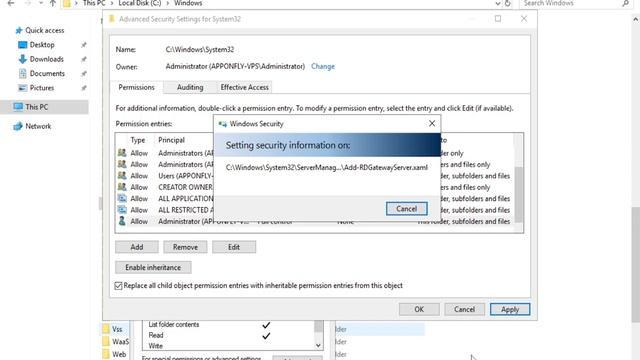Apply the advanced security settings
This screenshot has height=360, width=640.
(x=510, y=309)
